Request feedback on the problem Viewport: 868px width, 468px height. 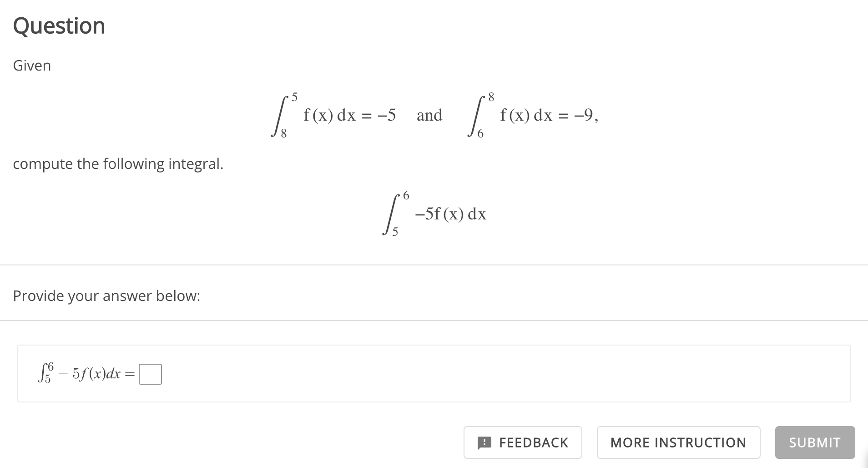point(523,443)
